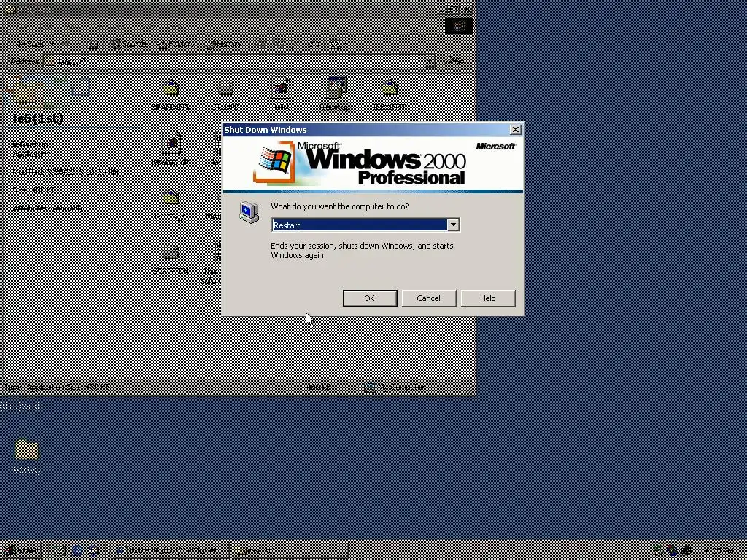Select the ie6setup application icon
Image resolution: width=747 pixels, height=560 pixels.
(x=335, y=93)
